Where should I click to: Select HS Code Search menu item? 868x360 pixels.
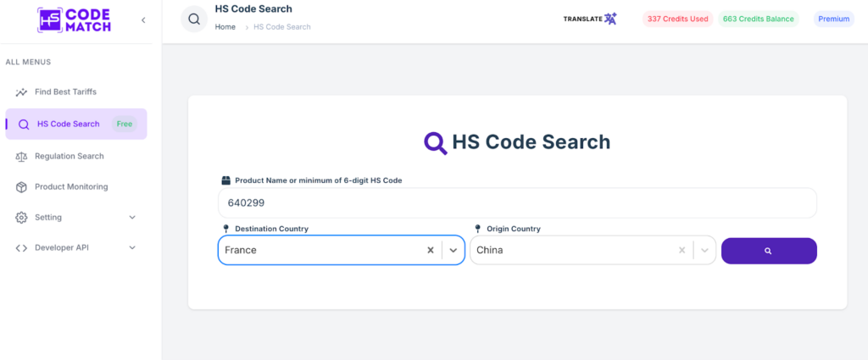pyautogui.click(x=68, y=124)
